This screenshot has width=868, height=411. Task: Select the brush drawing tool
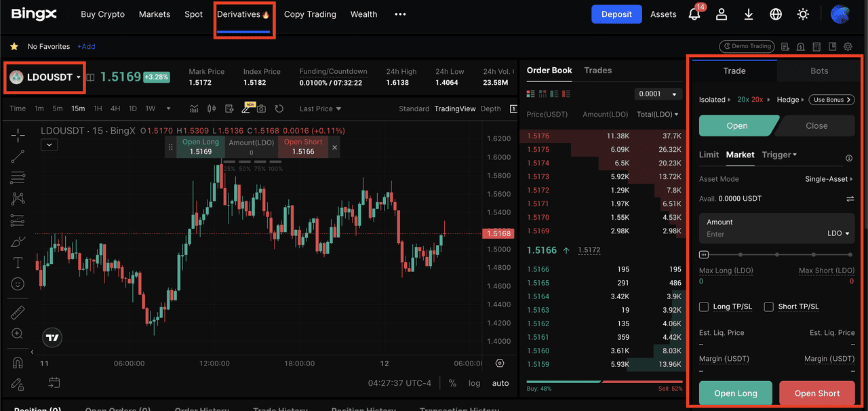coord(18,242)
